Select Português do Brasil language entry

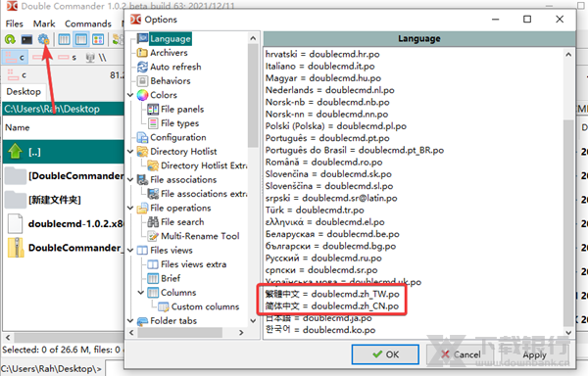pos(355,150)
